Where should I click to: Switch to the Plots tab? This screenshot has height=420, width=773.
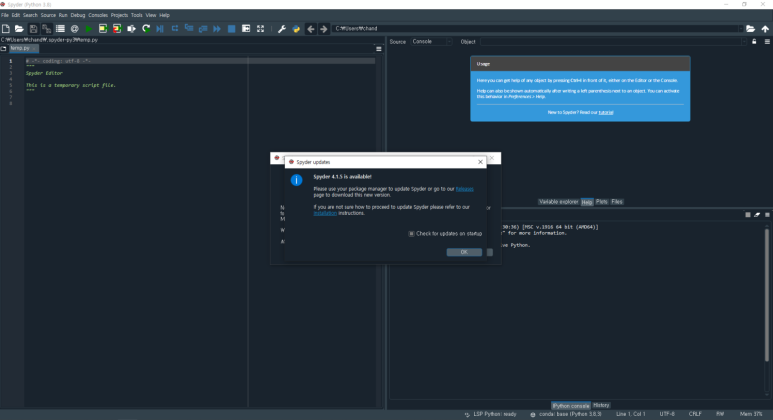(601, 202)
